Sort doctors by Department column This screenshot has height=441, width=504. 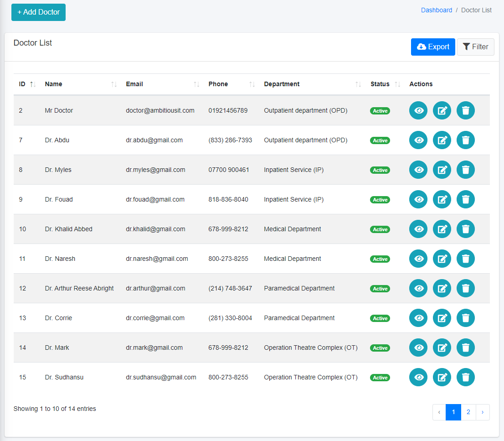pos(282,84)
